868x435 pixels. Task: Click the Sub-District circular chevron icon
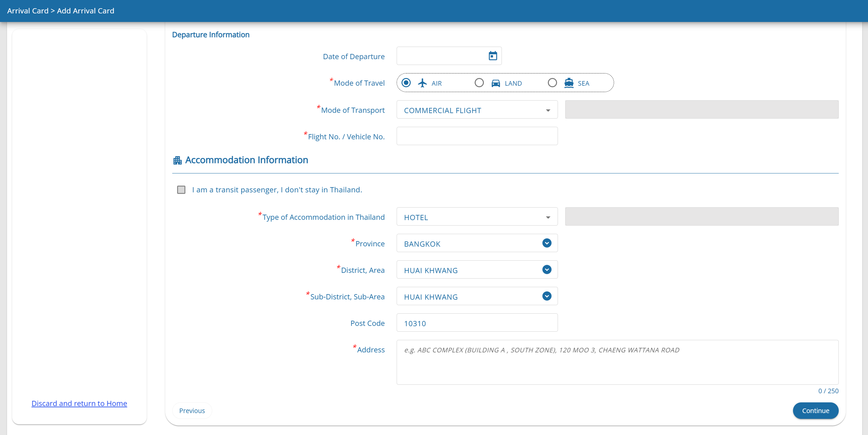[547, 296]
